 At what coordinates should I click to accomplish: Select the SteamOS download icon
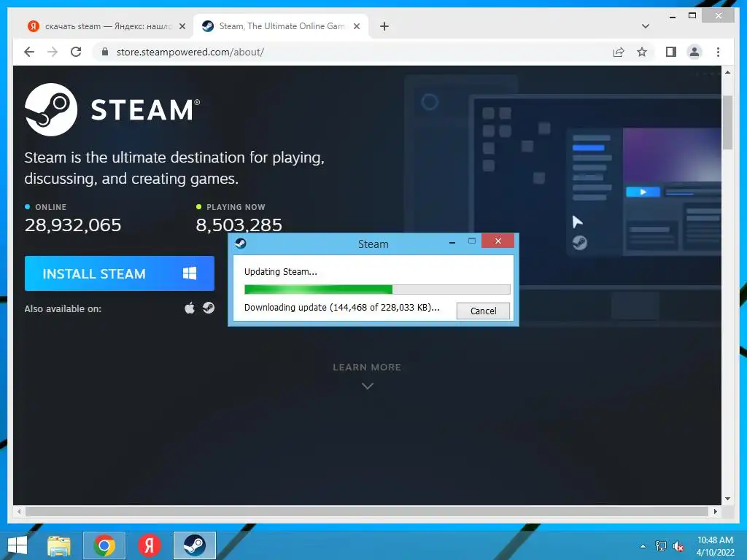tap(209, 308)
